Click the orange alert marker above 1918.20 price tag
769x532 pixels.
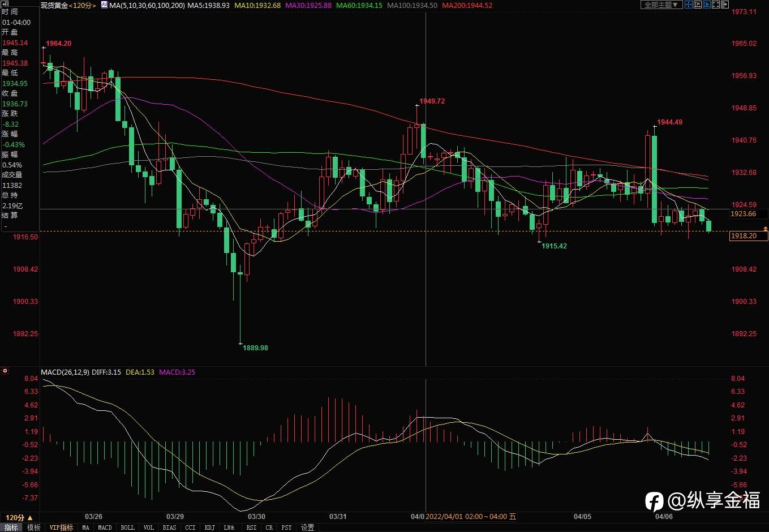tap(766, 229)
